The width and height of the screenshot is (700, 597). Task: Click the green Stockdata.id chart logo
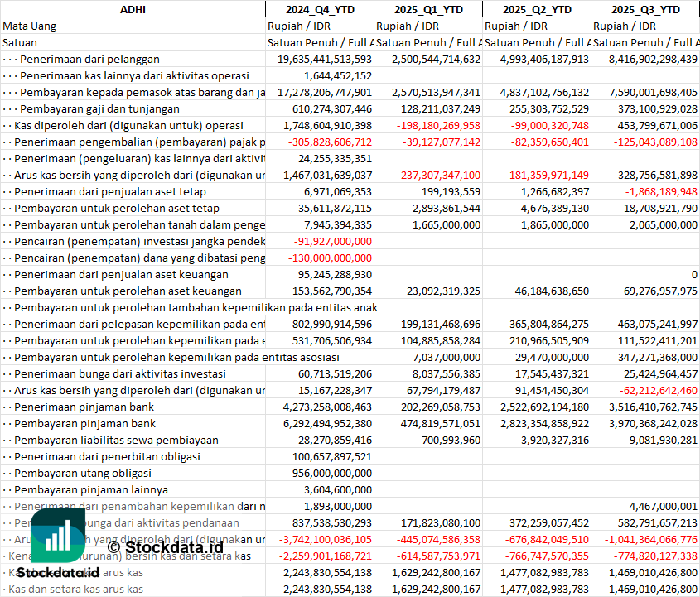click(x=58, y=534)
